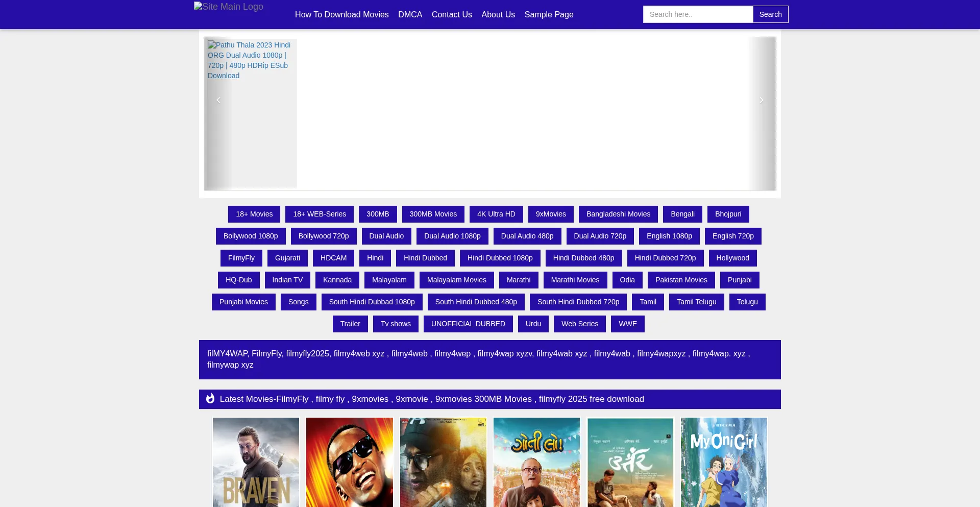Open Odia category
Image resolution: width=980 pixels, height=507 pixels.
point(627,280)
